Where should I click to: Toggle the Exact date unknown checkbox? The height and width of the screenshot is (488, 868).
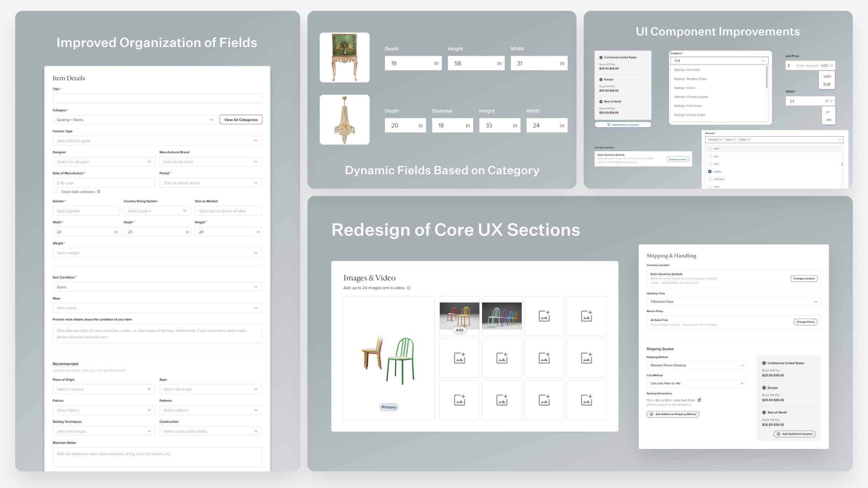55,192
